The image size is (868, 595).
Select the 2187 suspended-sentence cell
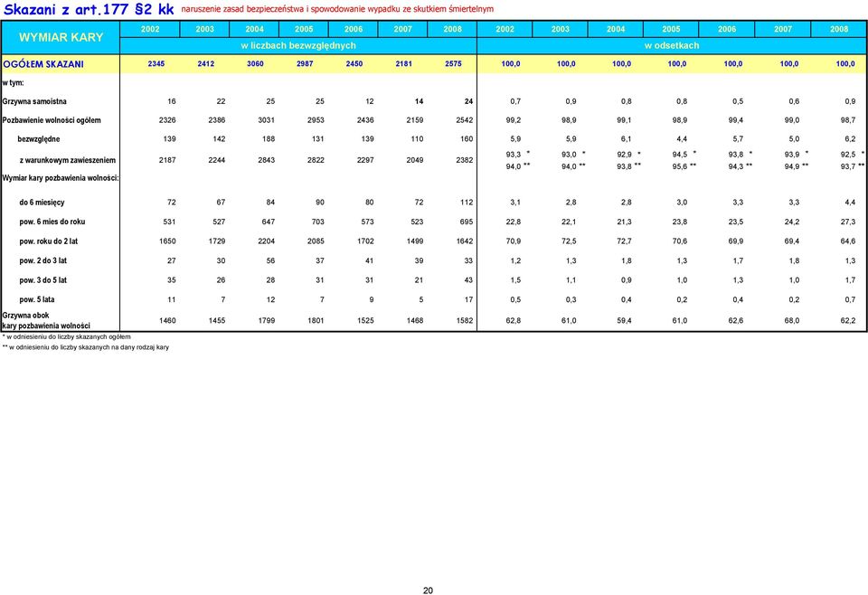click(167, 160)
